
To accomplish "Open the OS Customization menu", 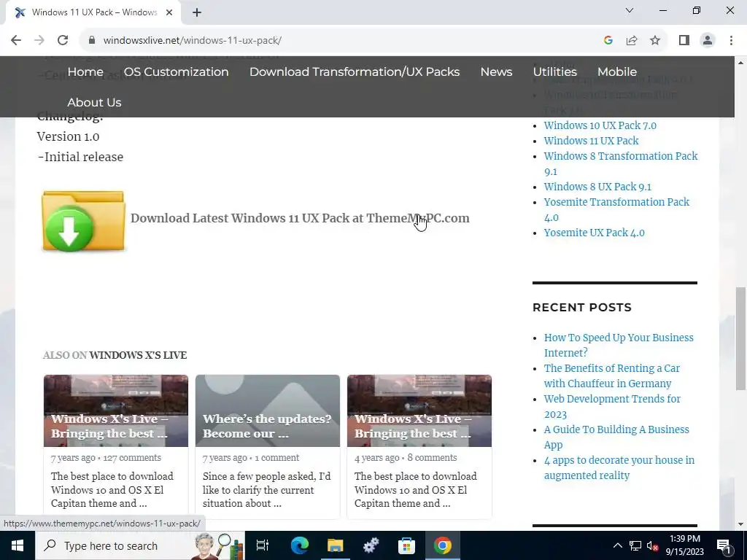I will point(177,72).
